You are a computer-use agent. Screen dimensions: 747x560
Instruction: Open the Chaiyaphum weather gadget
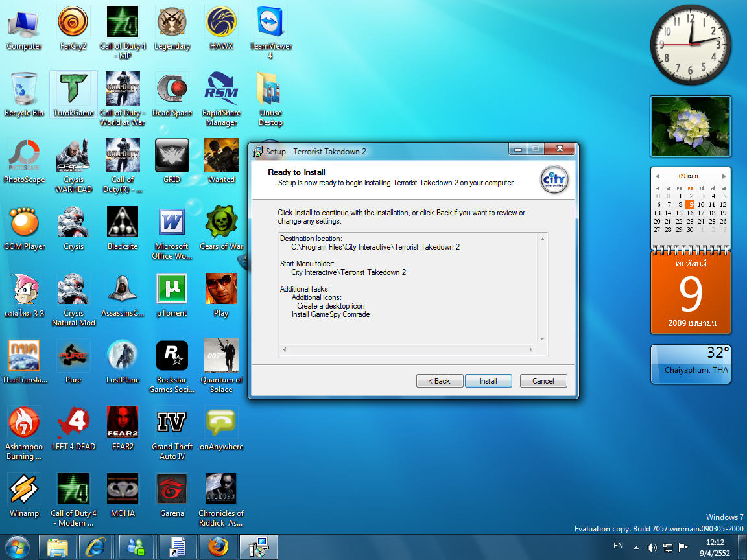[691, 364]
